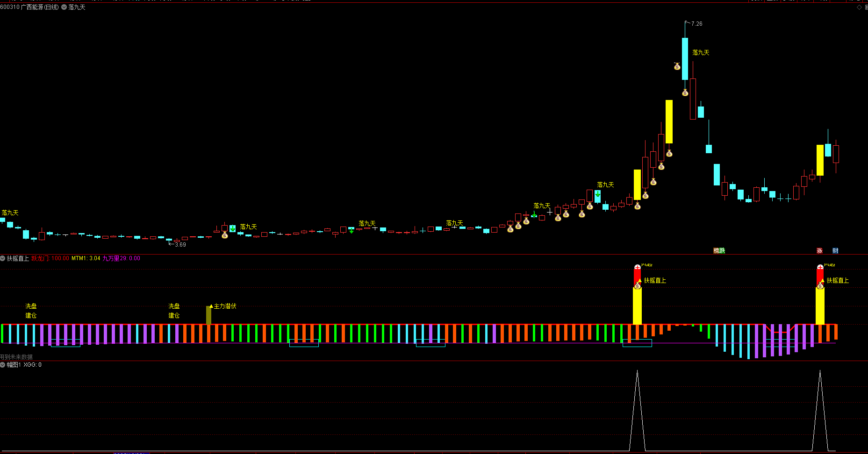Click the red plus circle atop the rightmost red bar
The width and height of the screenshot is (868, 454).
tap(820, 267)
